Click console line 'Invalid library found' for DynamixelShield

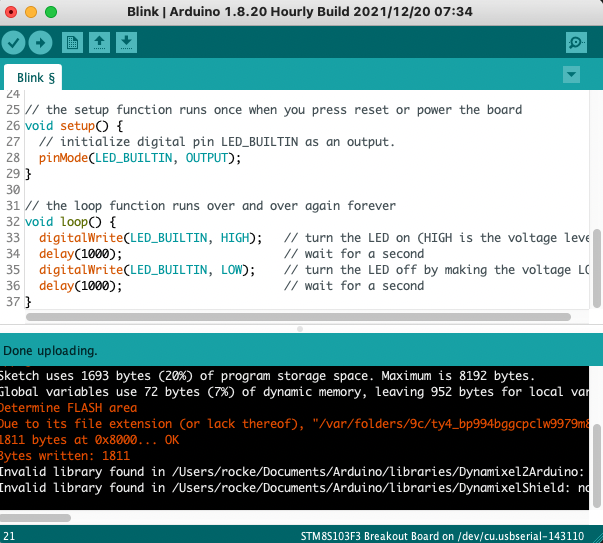click(294, 488)
